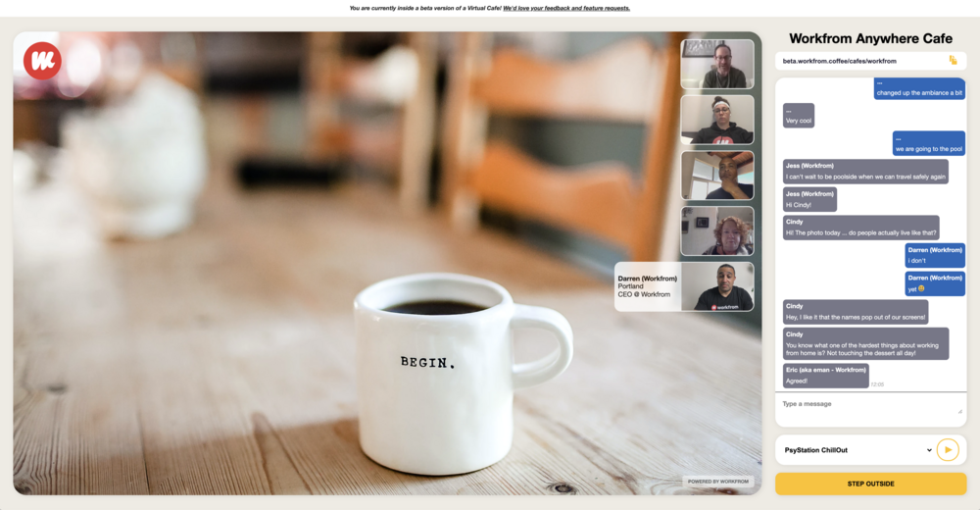Click Cindy's 'names pop out' message
Image resolution: width=980 pixels, height=510 pixels.
coord(855,312)
